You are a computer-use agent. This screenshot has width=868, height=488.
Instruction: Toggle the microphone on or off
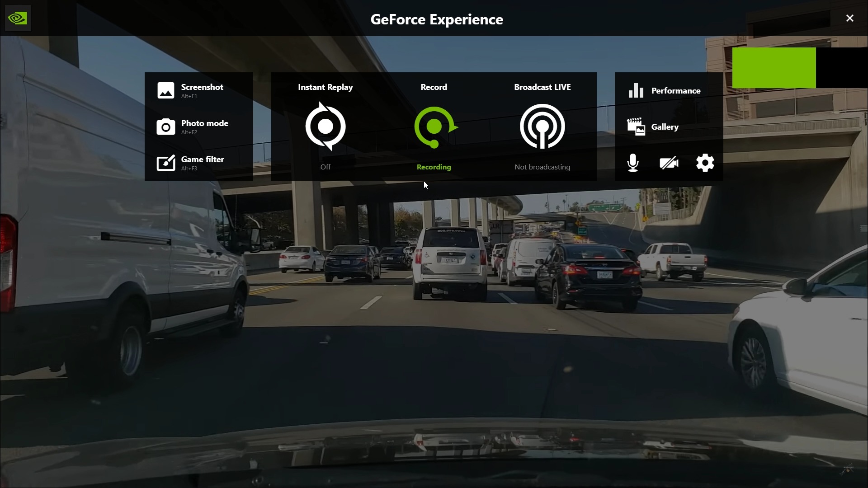click(x=633, y=163)
